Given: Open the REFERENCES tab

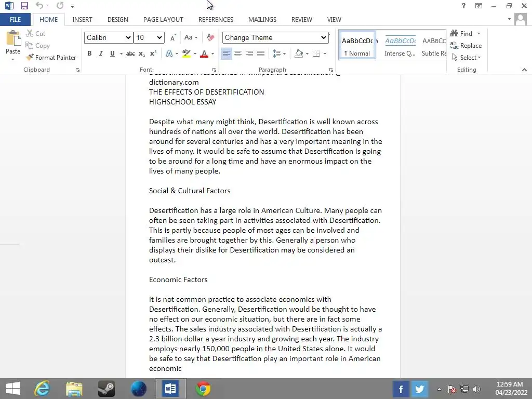Looking at the screenshot, I should pos(216,20).
